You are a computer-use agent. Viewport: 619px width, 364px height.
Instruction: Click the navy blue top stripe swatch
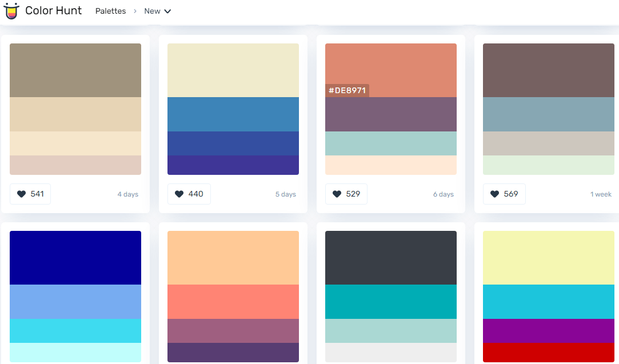click(x=75, y=256)
